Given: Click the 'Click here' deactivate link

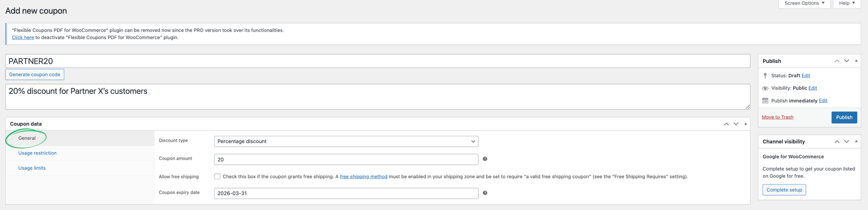Looking at the screenshot, I should (x=23, y=38).
